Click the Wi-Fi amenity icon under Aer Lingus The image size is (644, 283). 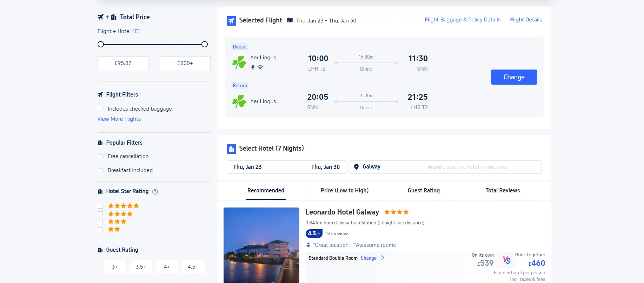coord(260,67)
